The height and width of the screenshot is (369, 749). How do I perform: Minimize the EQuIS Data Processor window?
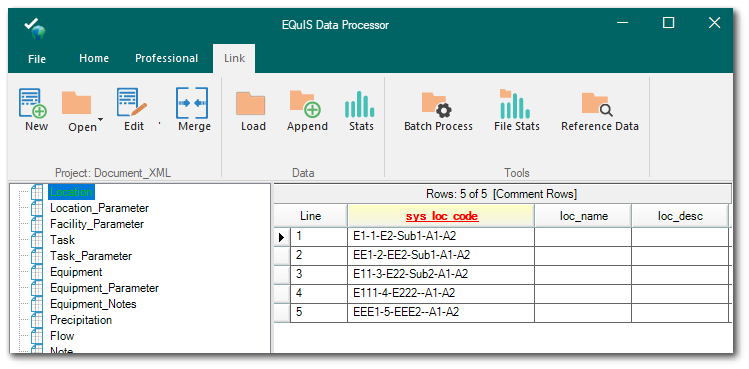[x=622, y=23]
